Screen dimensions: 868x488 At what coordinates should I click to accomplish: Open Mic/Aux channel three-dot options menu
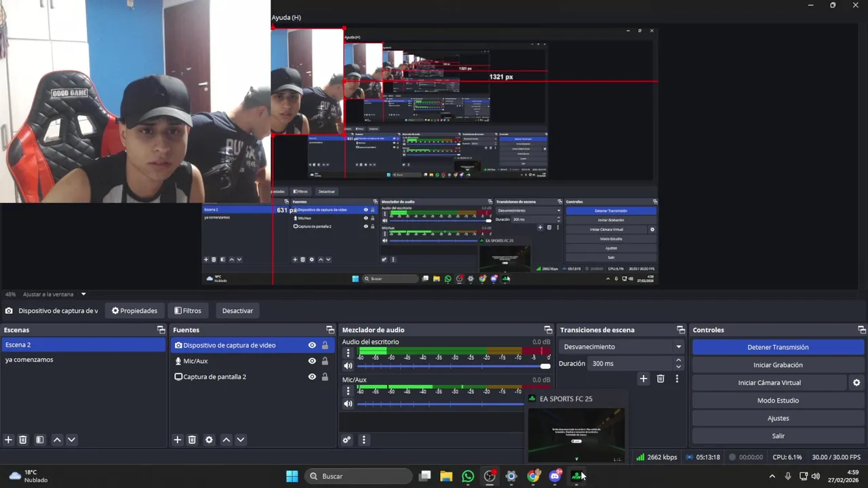(348, 391)
